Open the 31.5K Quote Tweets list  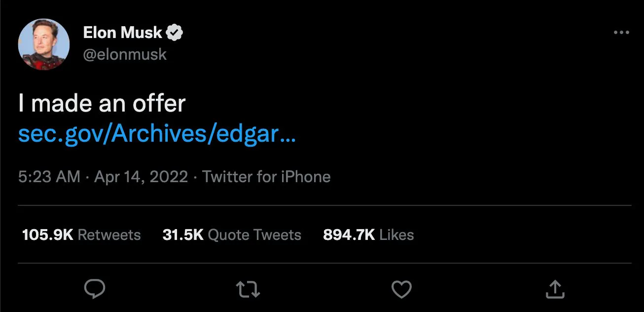(x=232, y=235)
